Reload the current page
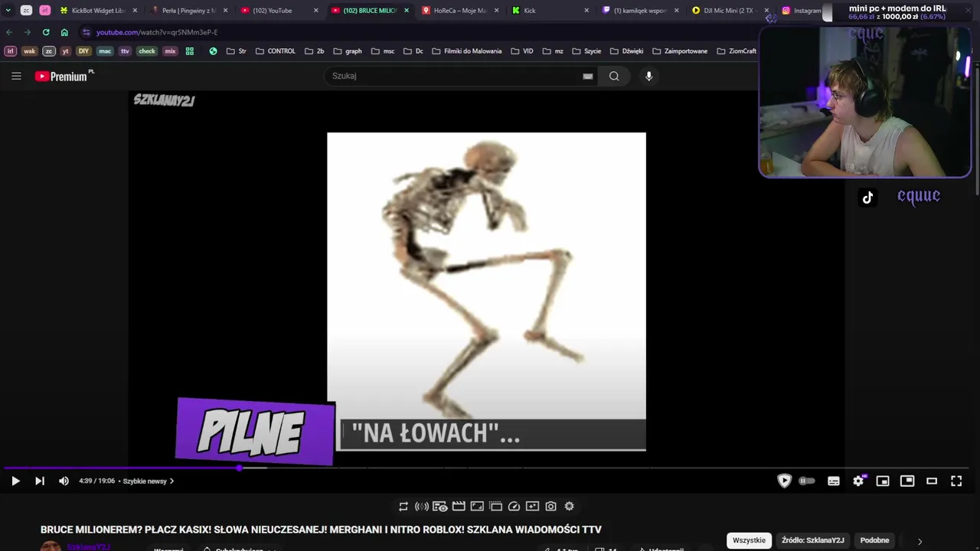 pos(46,32)
